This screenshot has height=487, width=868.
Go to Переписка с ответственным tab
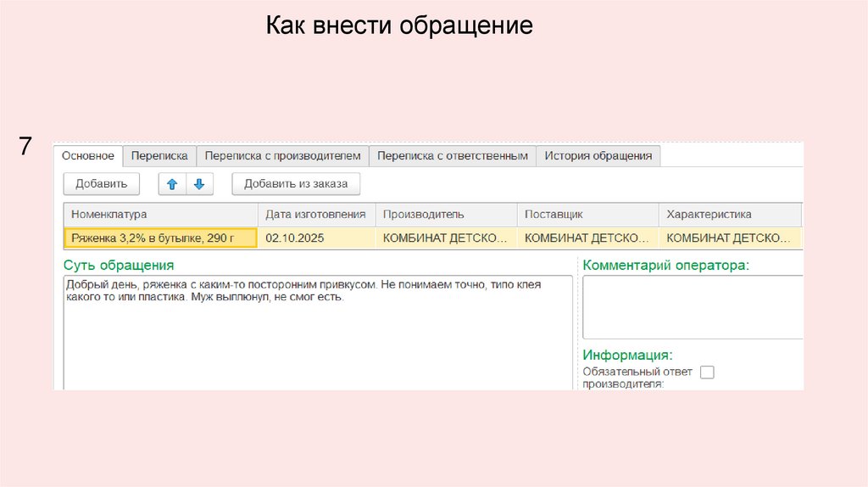point(453,155)
